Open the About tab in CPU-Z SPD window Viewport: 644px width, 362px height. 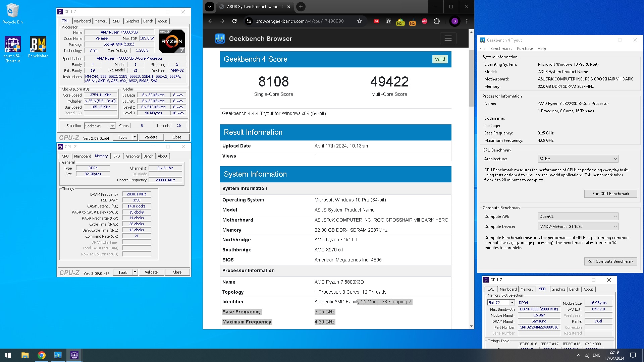coord(588,289)
